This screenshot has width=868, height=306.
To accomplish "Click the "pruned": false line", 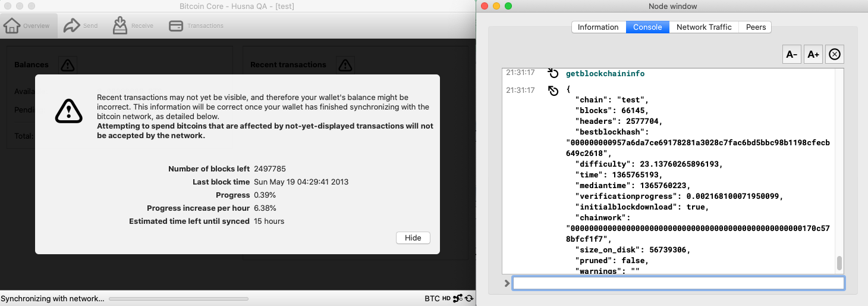I will click(612, 260).
